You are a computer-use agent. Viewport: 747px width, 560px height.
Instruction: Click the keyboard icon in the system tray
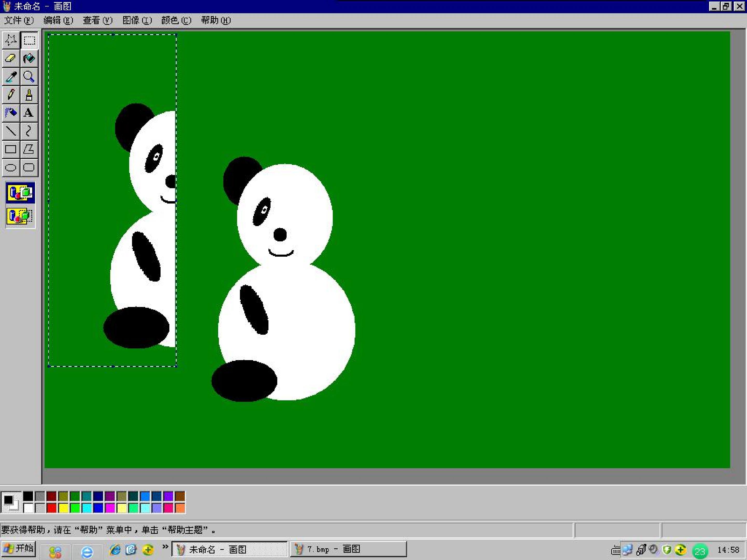tap(616, 551)
